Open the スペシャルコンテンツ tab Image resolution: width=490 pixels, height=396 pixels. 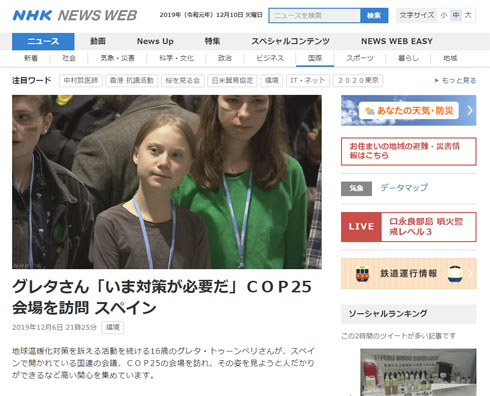pos(290,41)
